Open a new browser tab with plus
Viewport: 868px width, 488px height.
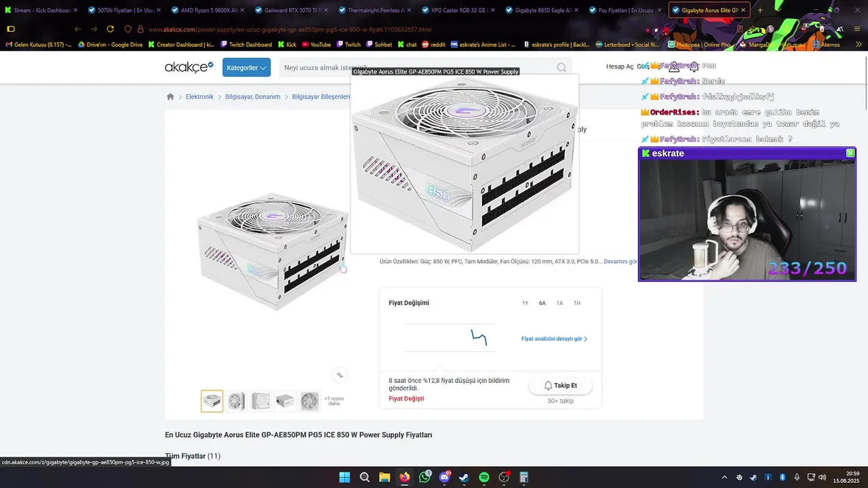click(759, 10)
